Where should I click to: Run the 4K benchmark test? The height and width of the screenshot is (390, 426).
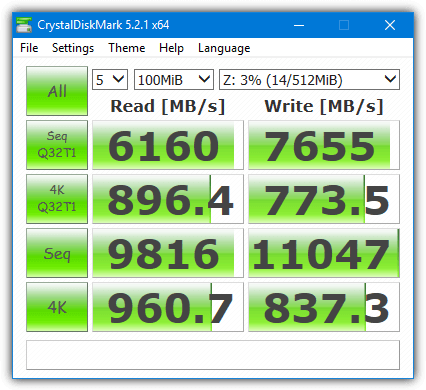coord(57,307)
